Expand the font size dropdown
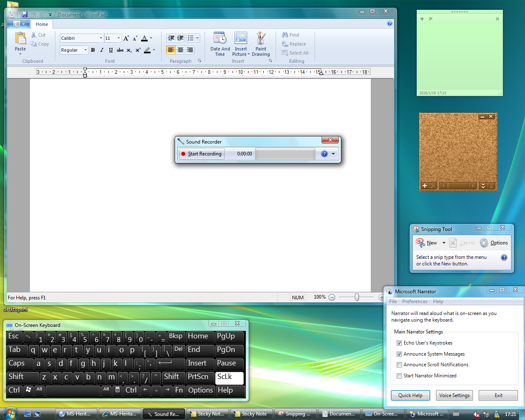 119,38
